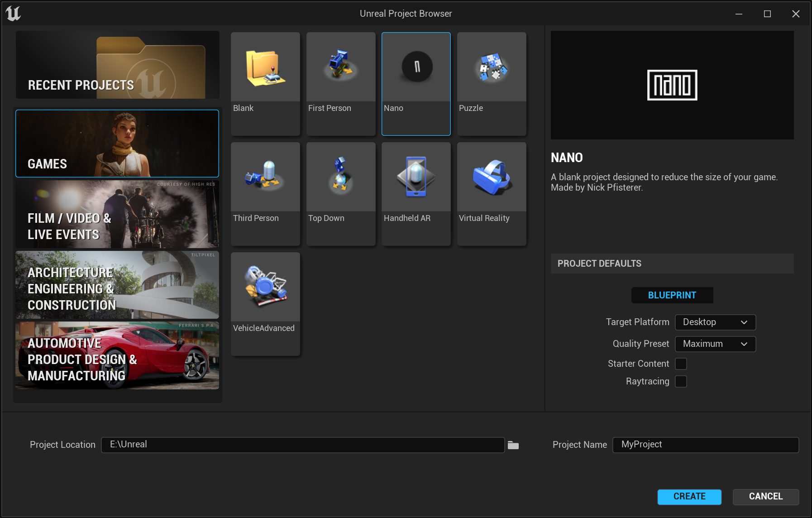Screen dimensions: 812x518
Task: Open Recent Projects category
Action: [118, 65]
